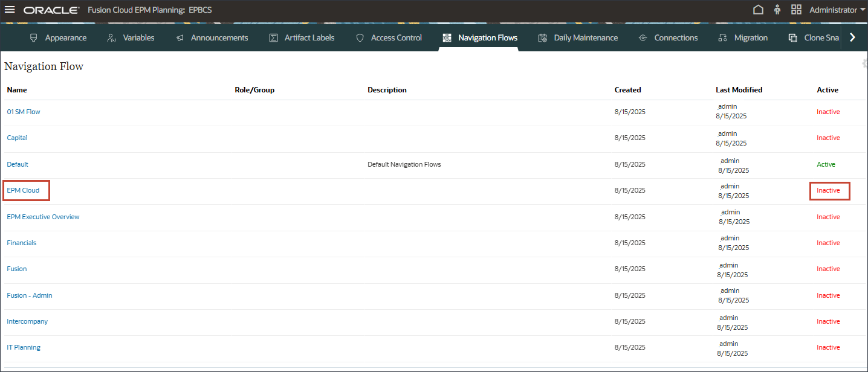The height and width of the screenshot is (372, 868).
Task: Click the Appearance tab icon
Action: 33,37
